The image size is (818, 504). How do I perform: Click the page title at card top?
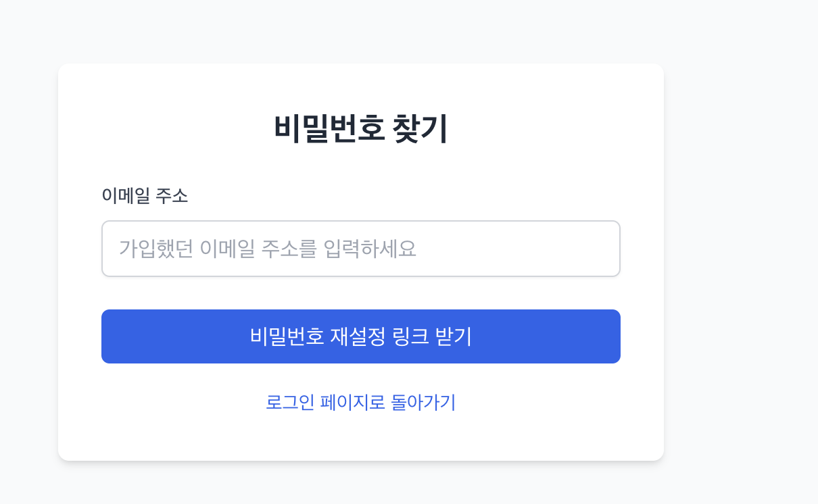[x=360, y=128]
